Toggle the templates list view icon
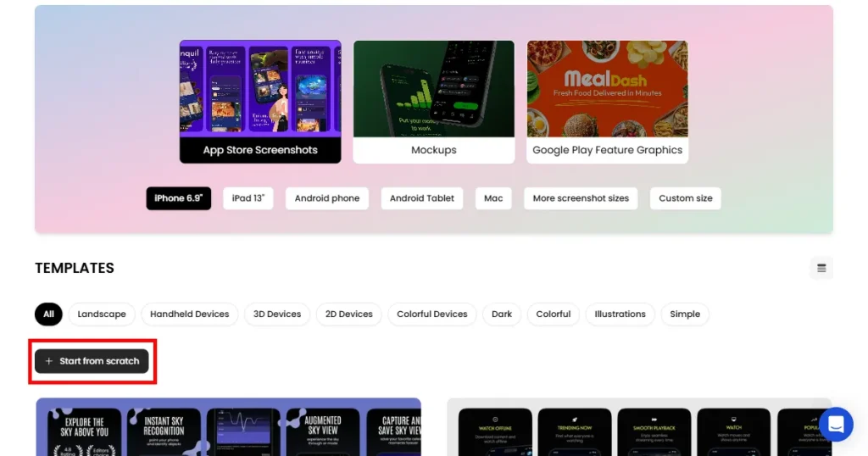868x456 pixels. (x=821, y=269)
